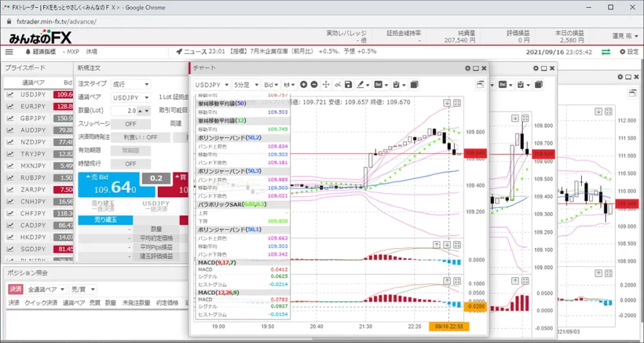This screenshot has width=644, height=343.
Task: Click the chart icon beside EURJPY
Action: [10, 107]
